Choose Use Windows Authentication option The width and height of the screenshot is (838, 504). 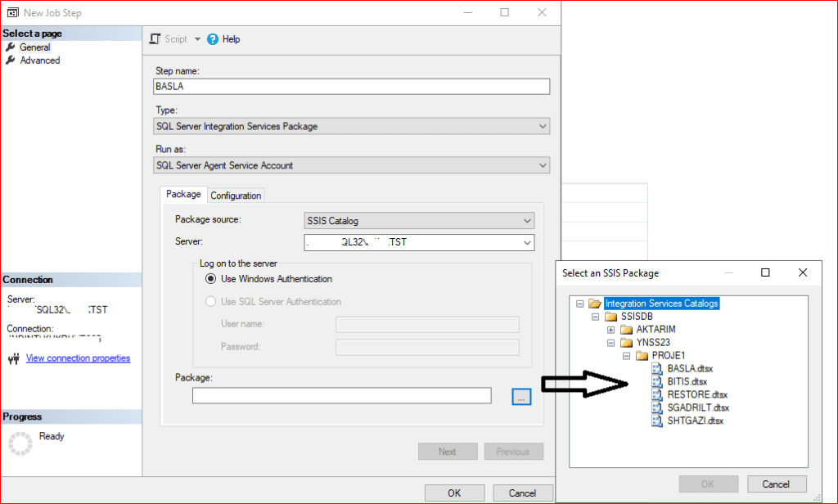click(x=209, y=279)
